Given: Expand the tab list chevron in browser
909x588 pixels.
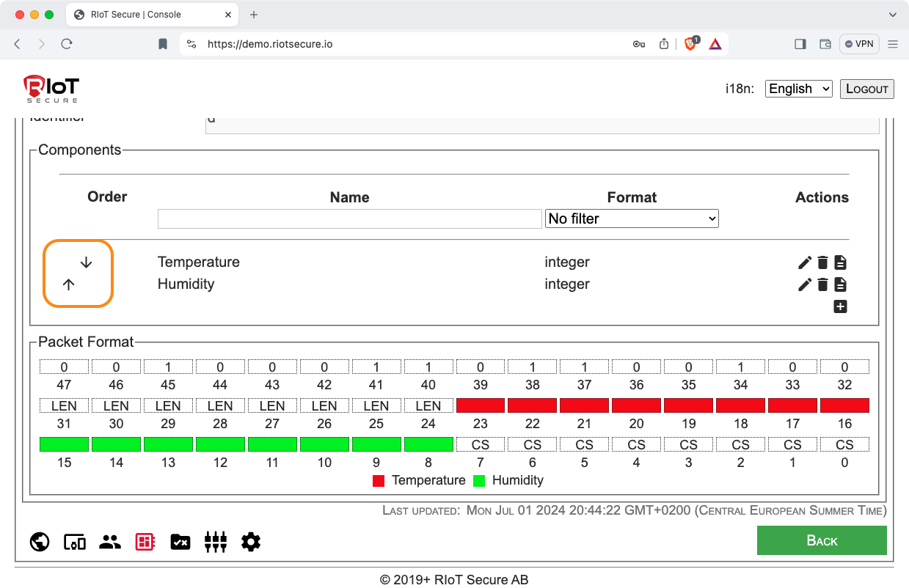Looking at the screenshot, I should [893, 15].
